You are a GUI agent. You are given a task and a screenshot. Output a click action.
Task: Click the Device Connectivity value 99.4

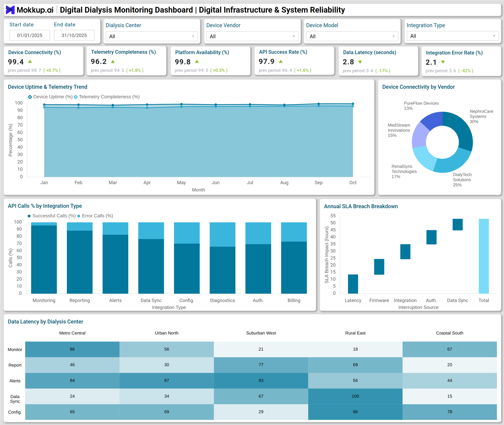tap(16, 62)
